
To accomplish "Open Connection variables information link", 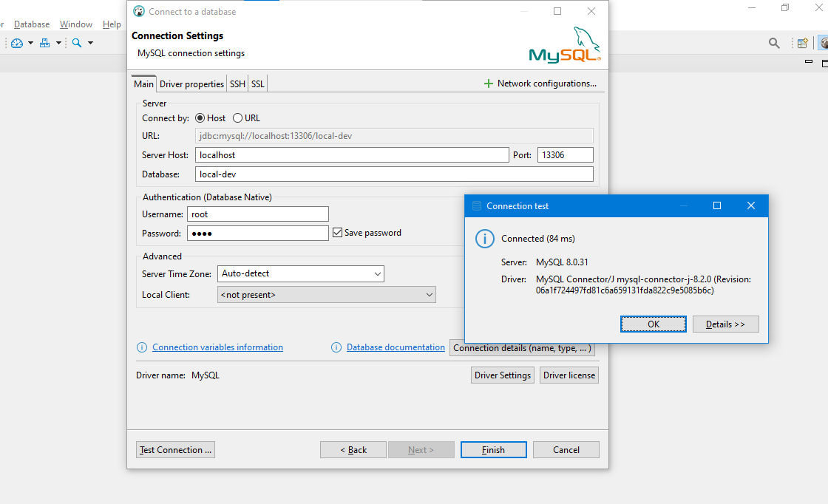I will (x=217, y=347).
